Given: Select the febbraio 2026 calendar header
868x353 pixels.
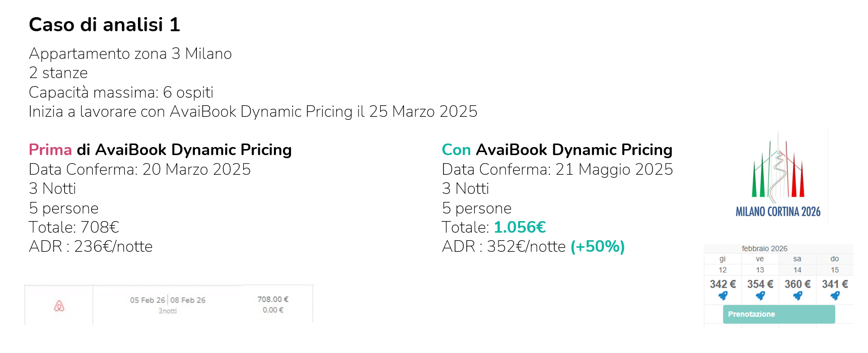Looking at the screenshot, I should (764, 248).
